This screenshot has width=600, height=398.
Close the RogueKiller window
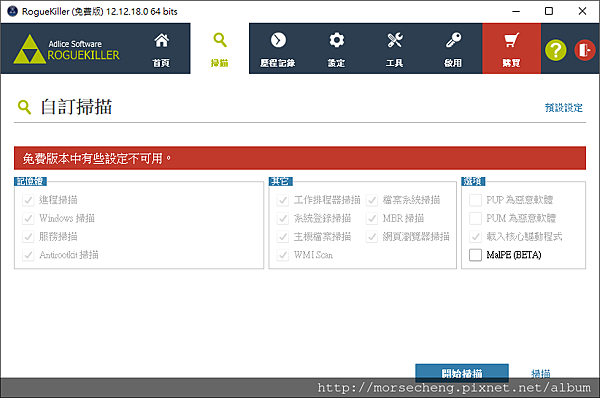click(x=582, y=11)
